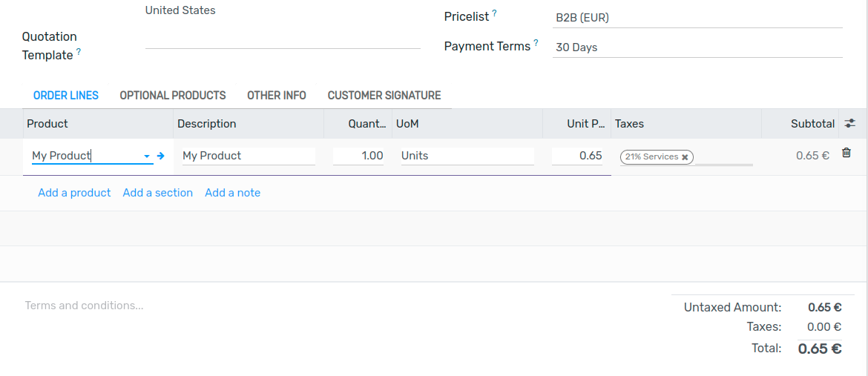Open the Pricelist B2B (EUR) selector
This screenshot has height=376, width=868.
click(x=697, y=18)
